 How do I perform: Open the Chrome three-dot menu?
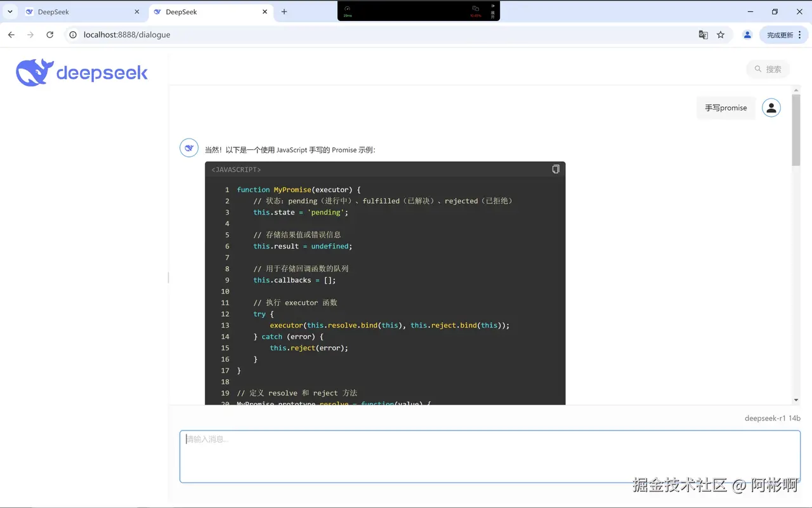(800, 35)
